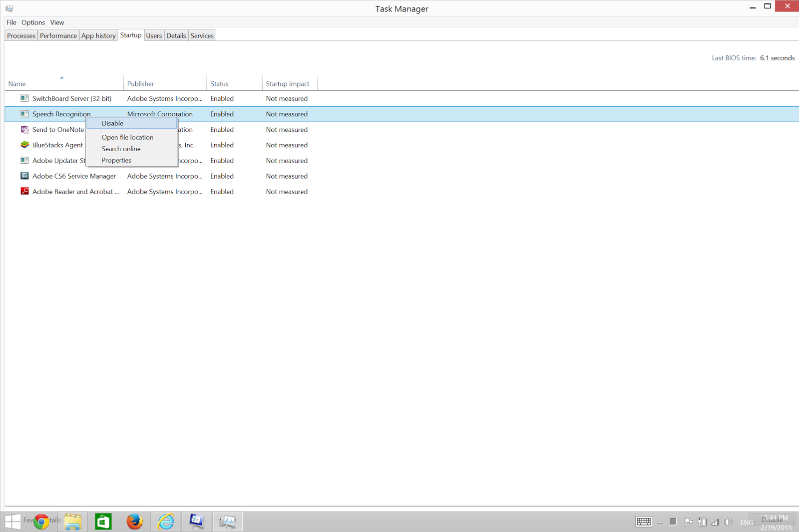Click the network signal tray icon

tap(715, 522)
